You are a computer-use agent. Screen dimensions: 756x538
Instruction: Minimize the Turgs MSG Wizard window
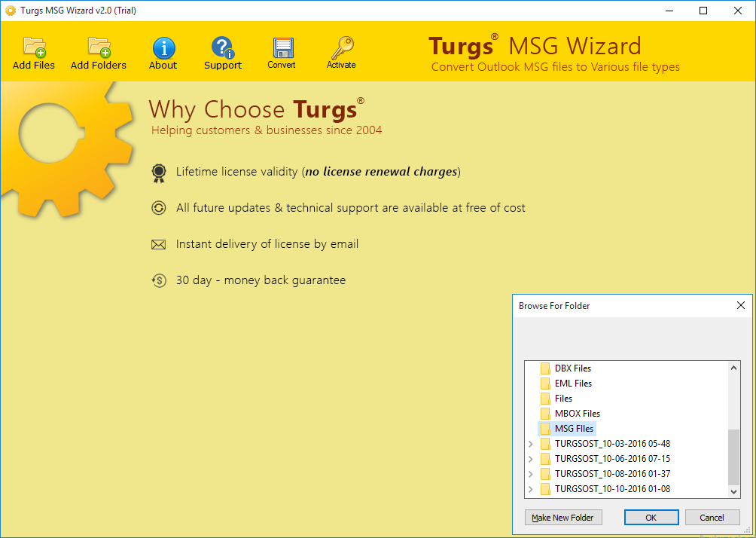(x=669, y=11)
